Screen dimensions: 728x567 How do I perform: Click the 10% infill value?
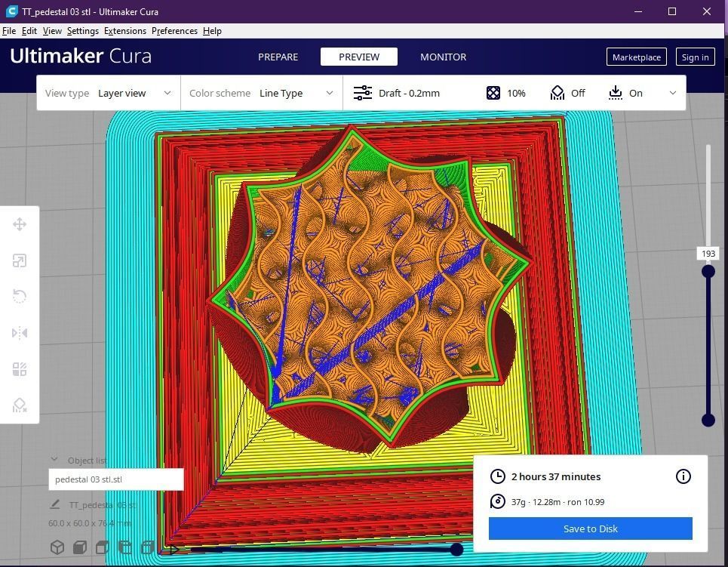[516, 93]
